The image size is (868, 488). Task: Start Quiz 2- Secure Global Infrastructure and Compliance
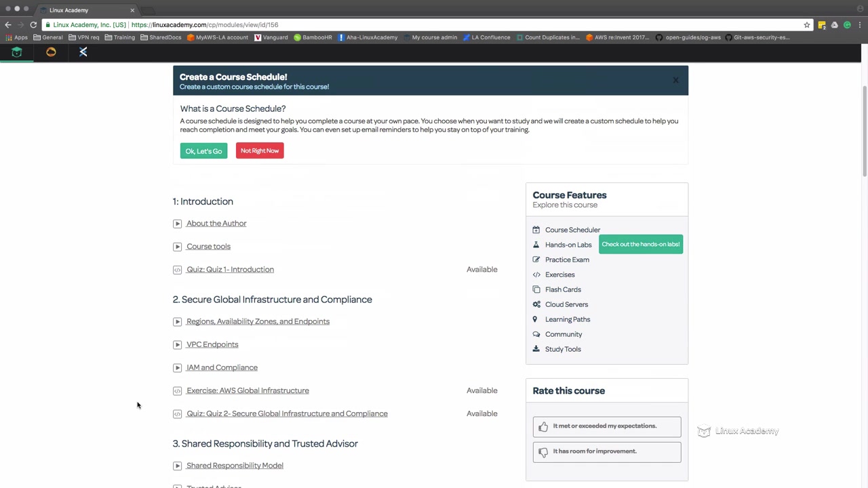click(x=287, y=414)
